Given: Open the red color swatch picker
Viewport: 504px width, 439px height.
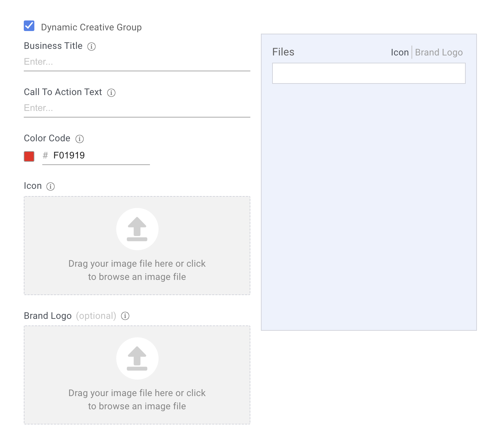Looking at the screenshot, I should pyautogui.click(x=29, y=156).
